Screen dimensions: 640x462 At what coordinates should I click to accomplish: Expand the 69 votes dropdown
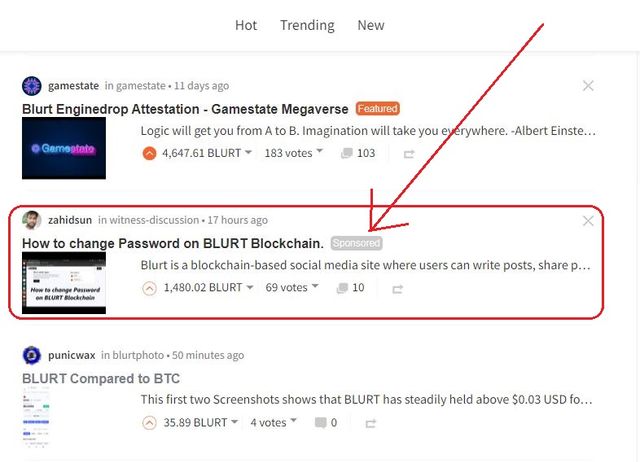pos(292,287)
